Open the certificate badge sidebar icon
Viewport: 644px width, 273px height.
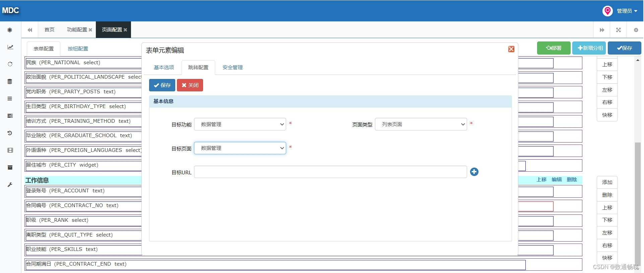click(x=10, y=30)
